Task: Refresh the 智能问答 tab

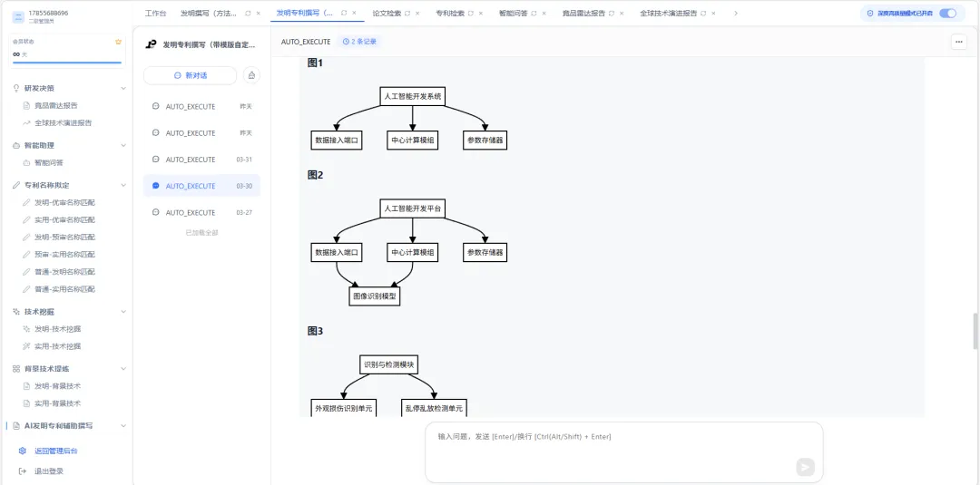Action: (x=534, y=13)
